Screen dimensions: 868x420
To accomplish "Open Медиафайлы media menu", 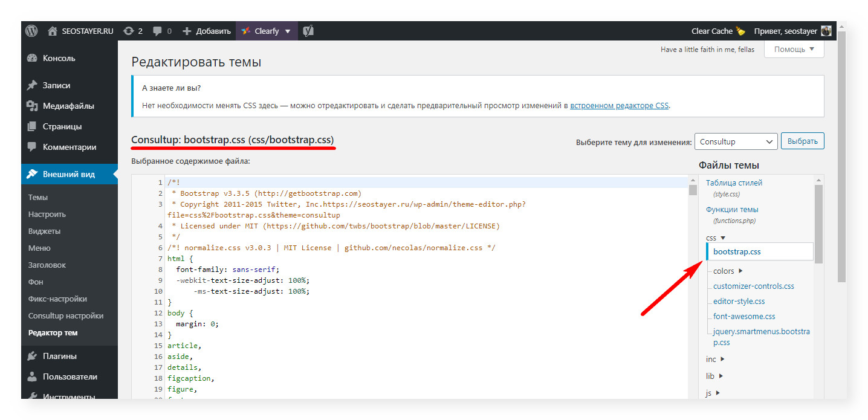I will [x=69, y=106].
